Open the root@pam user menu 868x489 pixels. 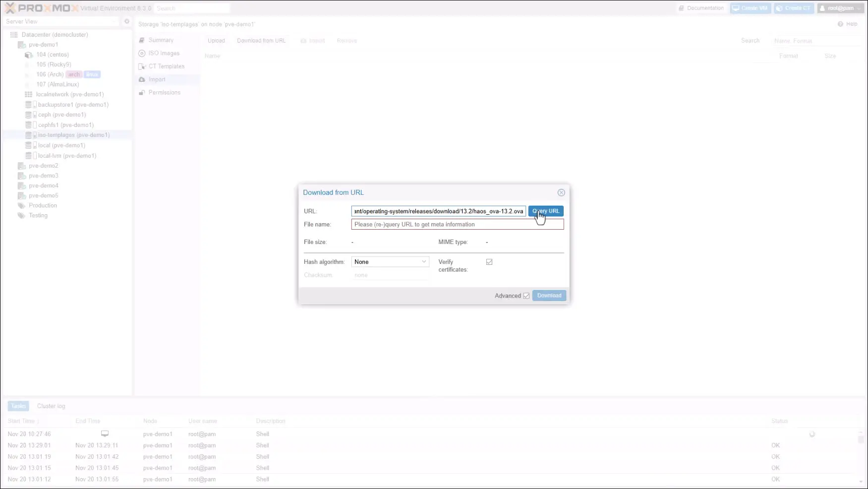coord(840,8)
